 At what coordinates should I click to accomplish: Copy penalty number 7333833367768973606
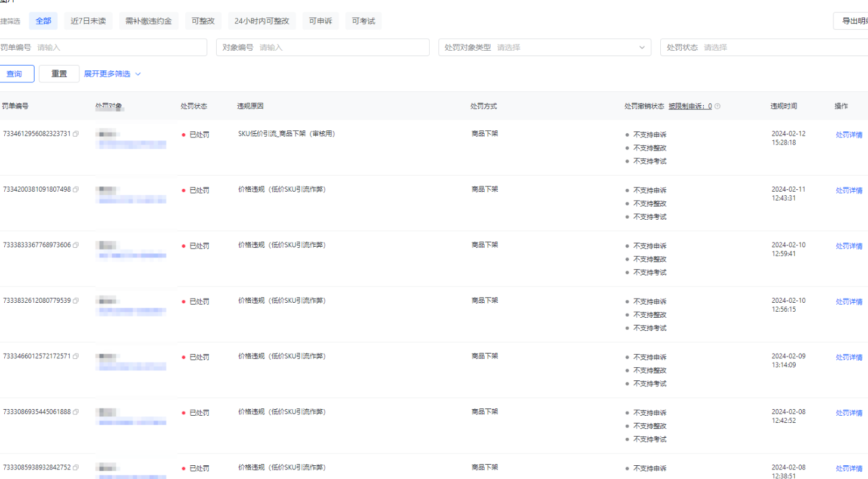pyautogui.click(x=76, y=245)
